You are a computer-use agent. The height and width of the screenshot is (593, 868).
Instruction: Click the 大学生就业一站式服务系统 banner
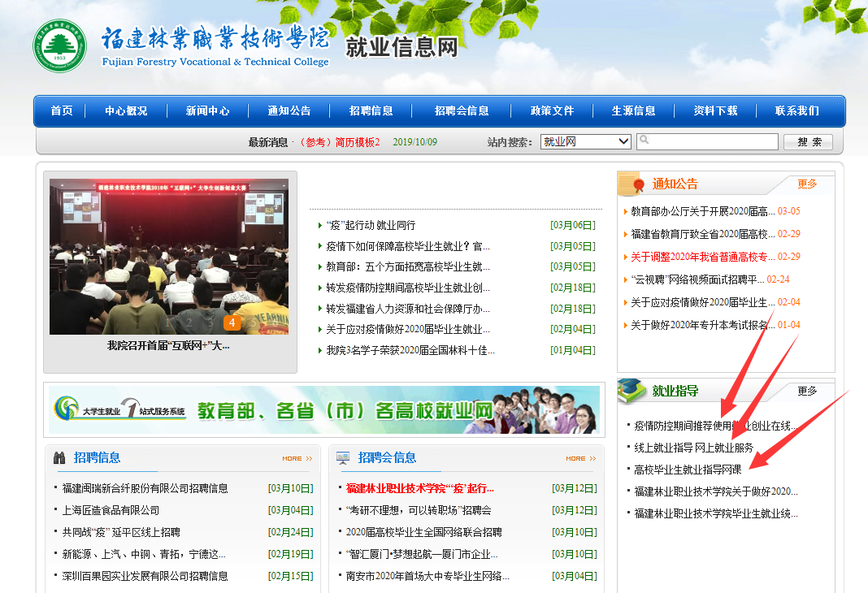tap(323, 409)
